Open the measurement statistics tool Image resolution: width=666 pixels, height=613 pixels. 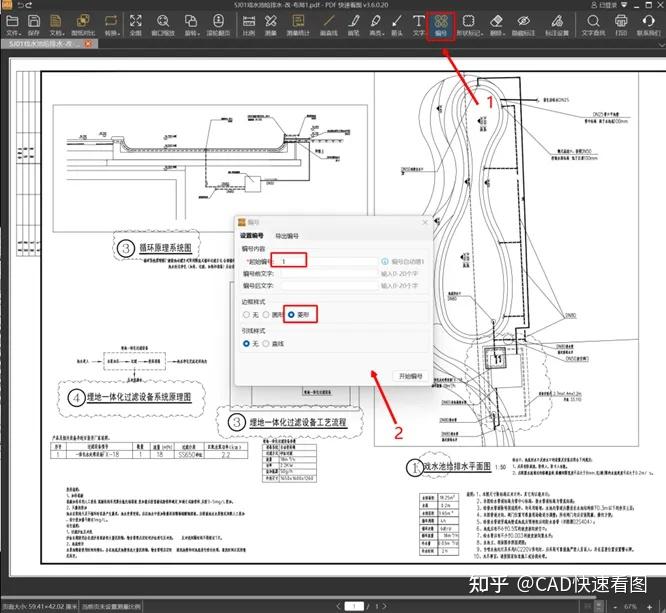(x=298, y=25)
